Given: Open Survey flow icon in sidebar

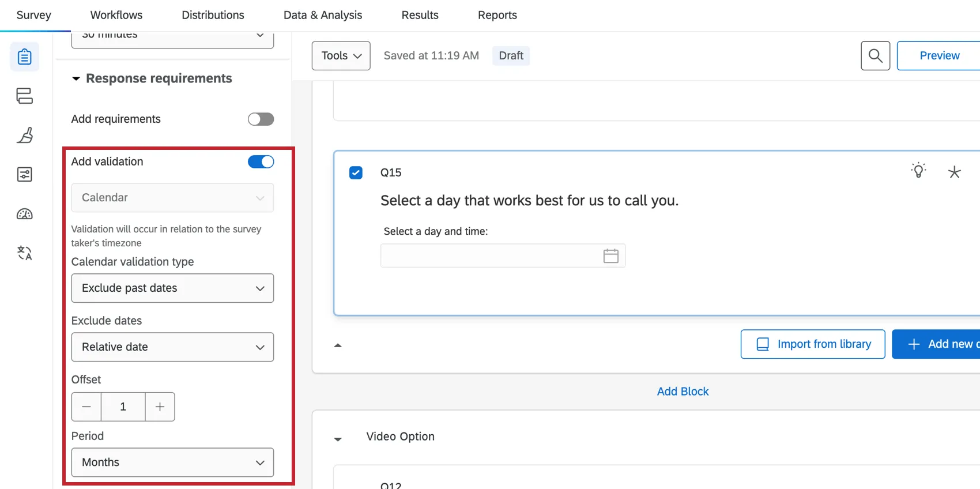Looking at the screenshot, I should [x=24, y=96].
